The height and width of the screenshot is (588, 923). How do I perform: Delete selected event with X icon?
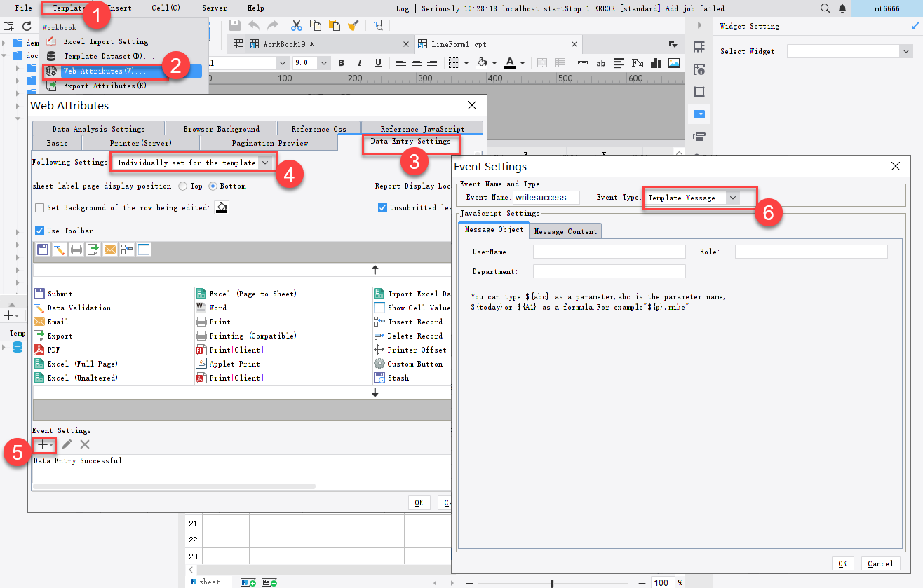(85, 444)
